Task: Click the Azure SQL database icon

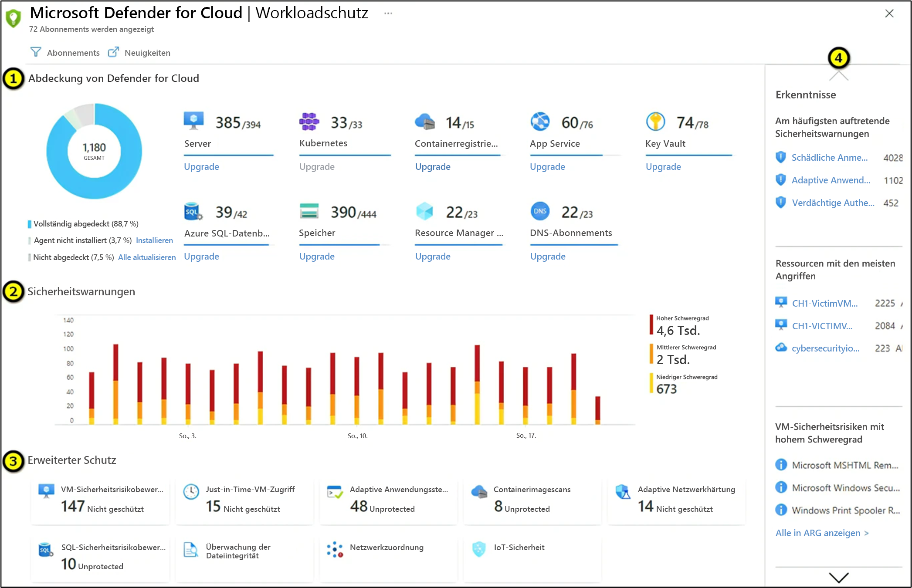Action: [x=193, y=211]
